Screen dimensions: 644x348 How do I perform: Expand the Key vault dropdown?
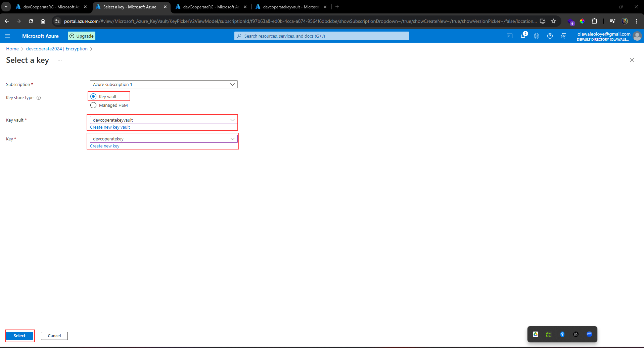[x=164, y=120]
